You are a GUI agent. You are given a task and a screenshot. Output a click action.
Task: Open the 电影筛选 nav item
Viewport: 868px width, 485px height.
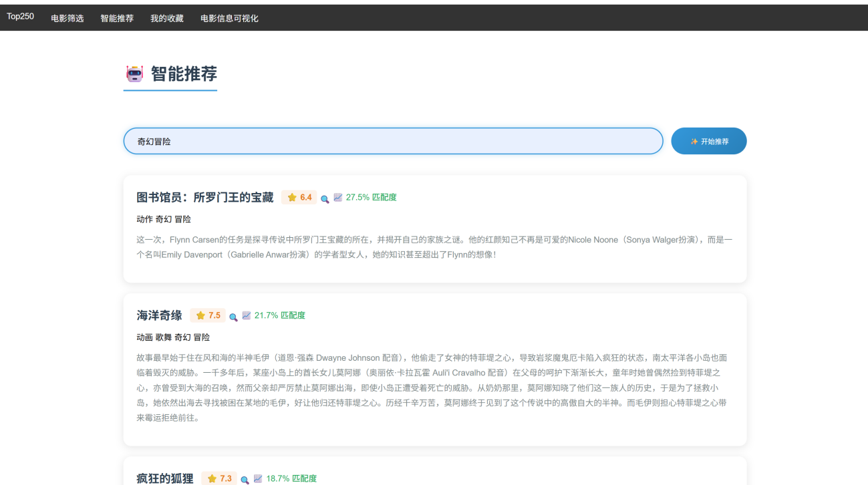[x=67, y=18]
